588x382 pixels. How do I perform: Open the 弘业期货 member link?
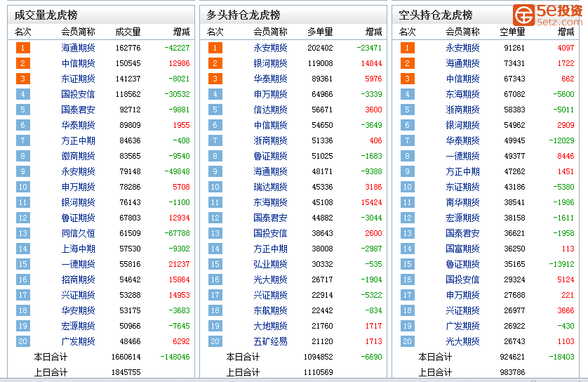[270, 264]
